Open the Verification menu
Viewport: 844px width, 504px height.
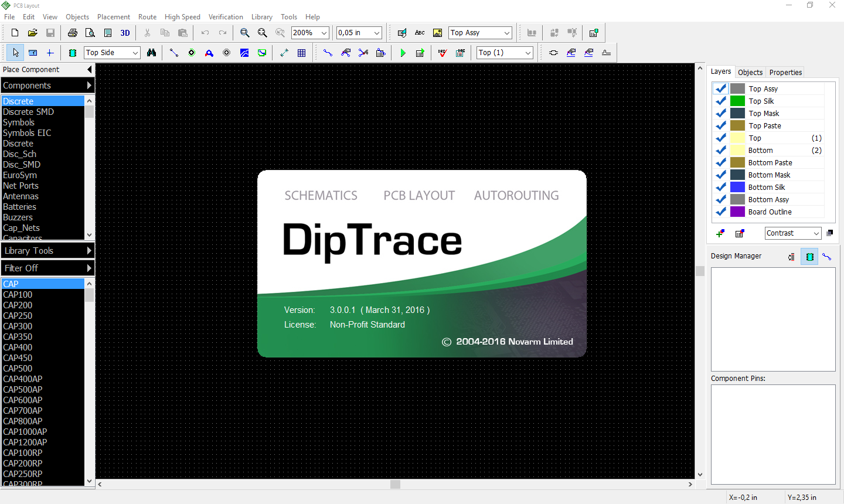click(x=226, y=17)
